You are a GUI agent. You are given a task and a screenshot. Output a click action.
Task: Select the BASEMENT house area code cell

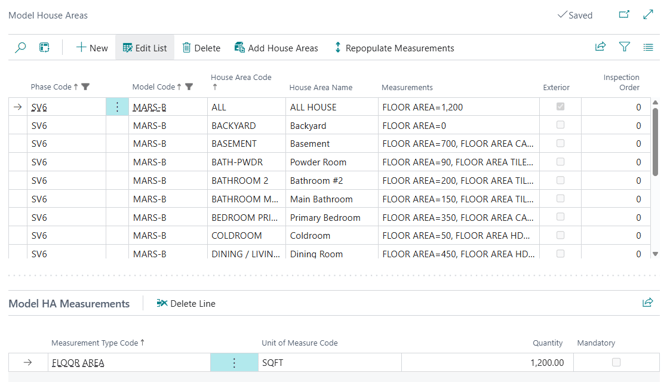tap(246, 144)
